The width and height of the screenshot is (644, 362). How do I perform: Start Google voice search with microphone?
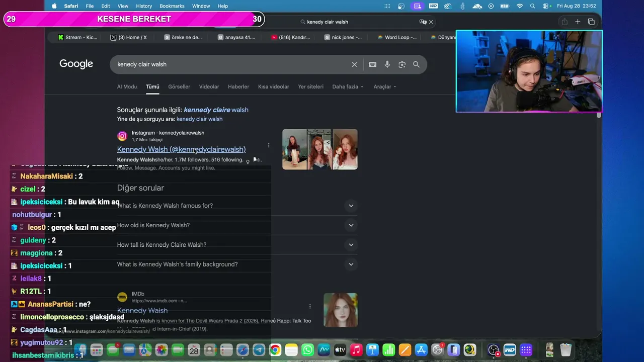coord(387,64)
